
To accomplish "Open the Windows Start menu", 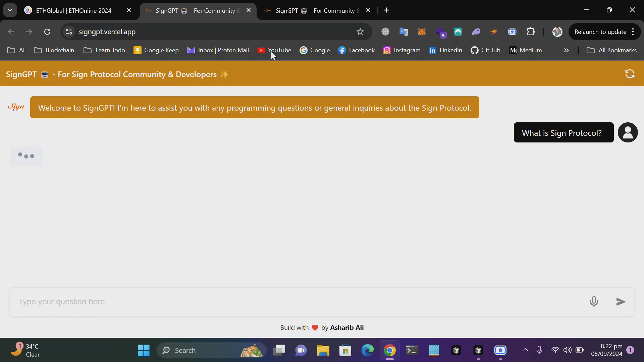I will 144,351.
